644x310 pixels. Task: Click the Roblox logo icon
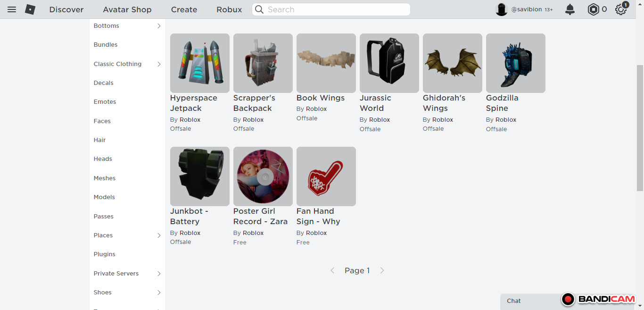tap(30, 9)
